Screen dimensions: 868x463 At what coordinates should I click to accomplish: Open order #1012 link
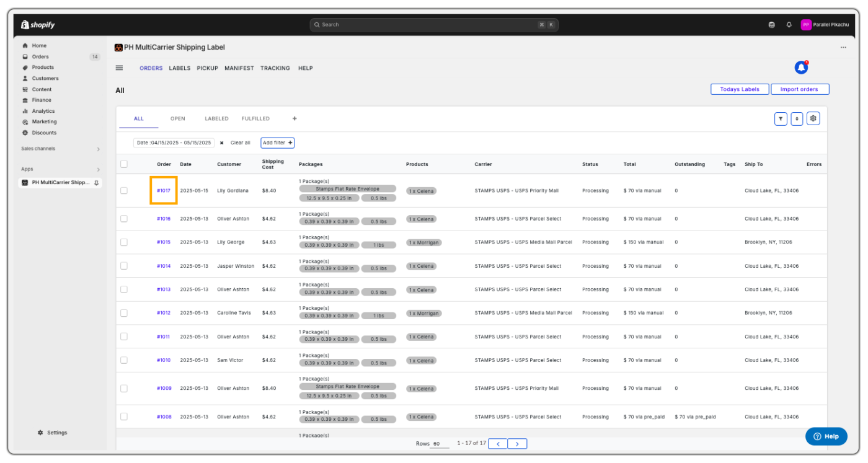pyautogui.click(x=164, y=313)
